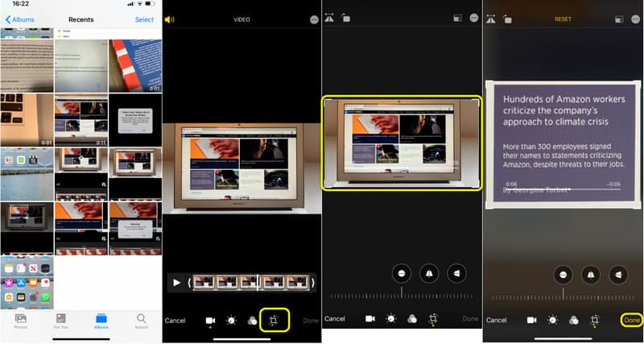Cancel editing in the third crop screen

[x=335, y=318]
